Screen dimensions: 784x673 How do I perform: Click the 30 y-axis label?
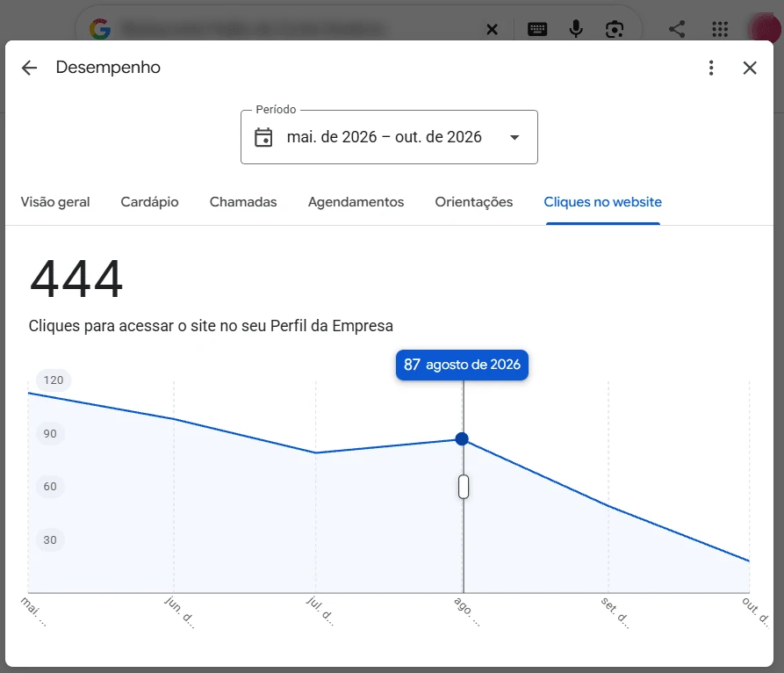pos(50,540)
